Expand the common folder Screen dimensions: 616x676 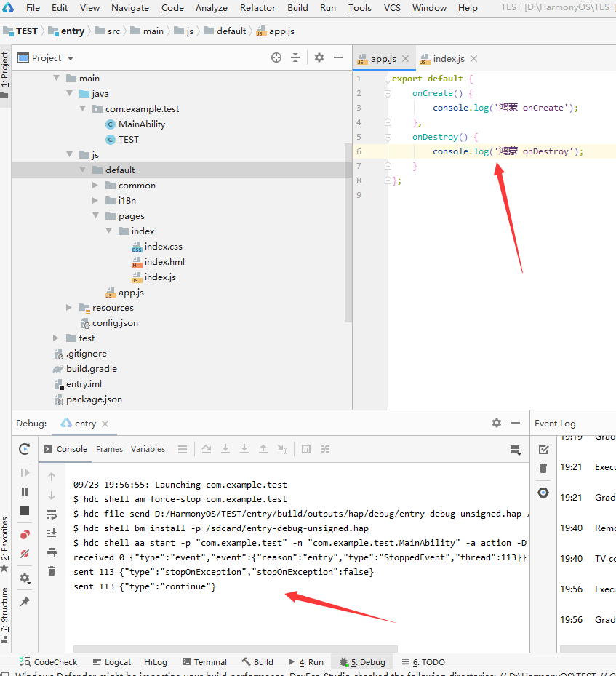95,185
